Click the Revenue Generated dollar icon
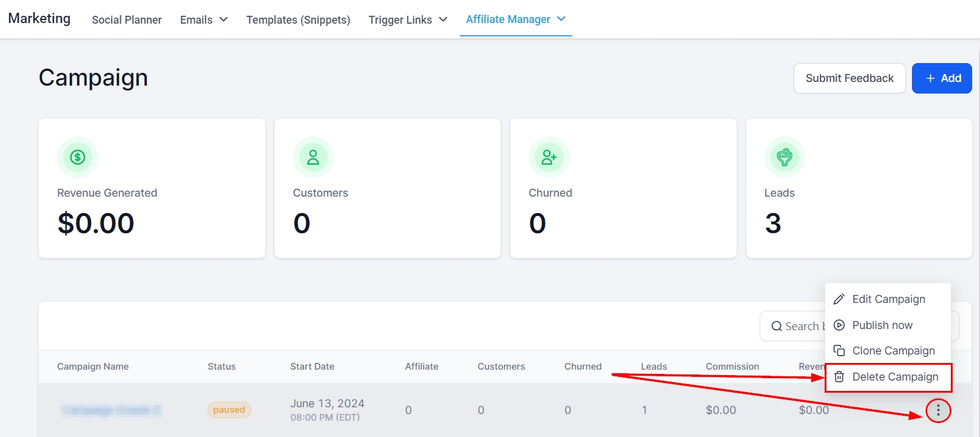Image resolution: width=980 pixels, height=437 pixels. point(78,157)
